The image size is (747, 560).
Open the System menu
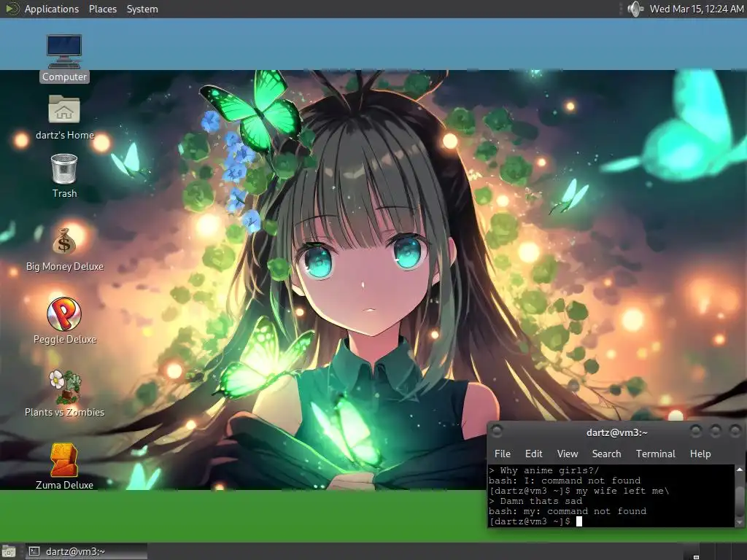[x=142, y=9]
